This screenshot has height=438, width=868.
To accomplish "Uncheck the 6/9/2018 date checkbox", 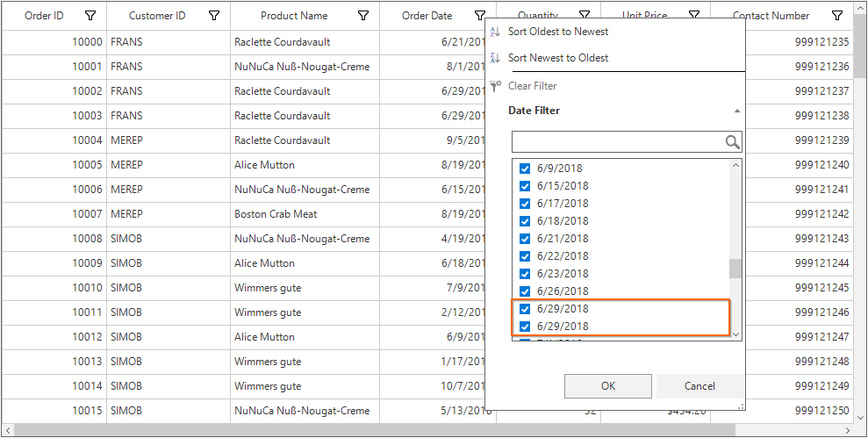I will (x=525, y=169).
